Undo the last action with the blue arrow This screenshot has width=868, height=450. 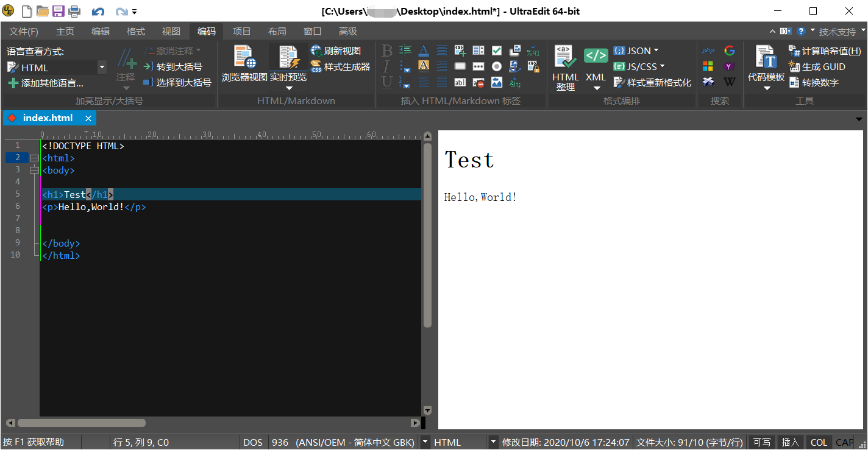(x=98, y=12)
